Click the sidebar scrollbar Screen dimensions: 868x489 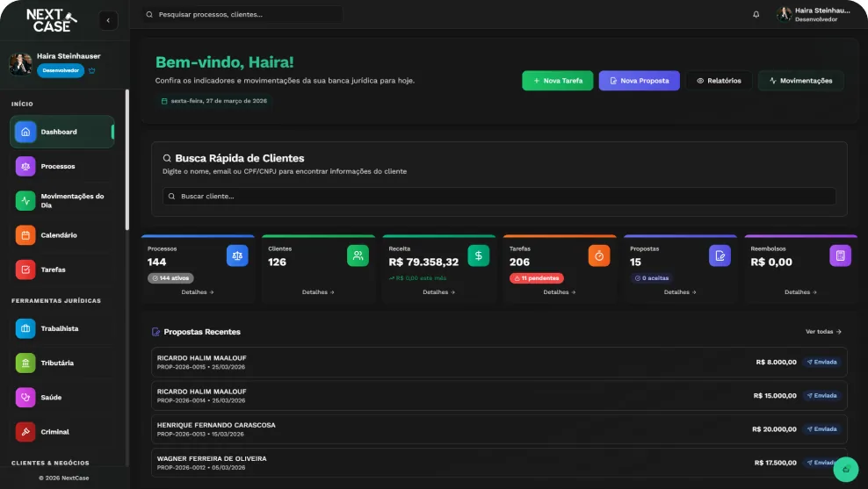(127, 159)
